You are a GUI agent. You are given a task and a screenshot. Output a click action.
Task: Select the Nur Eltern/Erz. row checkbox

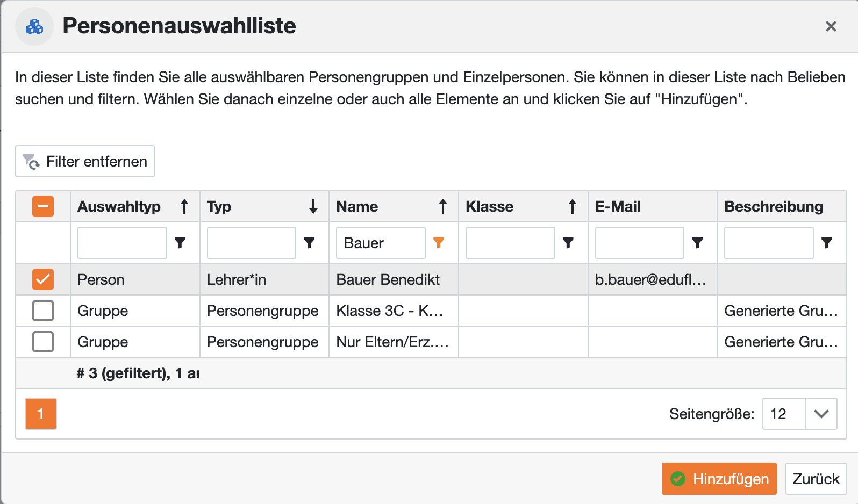click(x=43, y=342)
